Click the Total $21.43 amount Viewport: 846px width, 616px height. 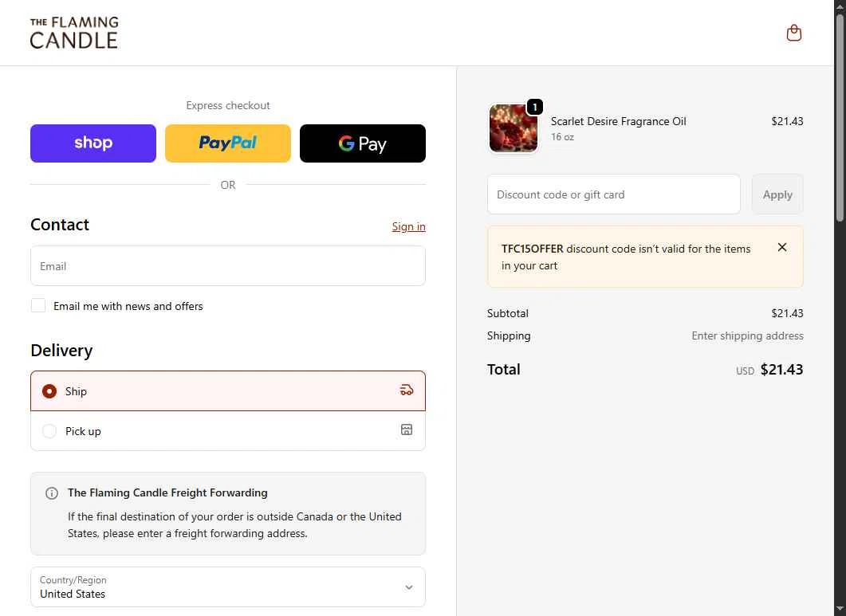(781, 370)
